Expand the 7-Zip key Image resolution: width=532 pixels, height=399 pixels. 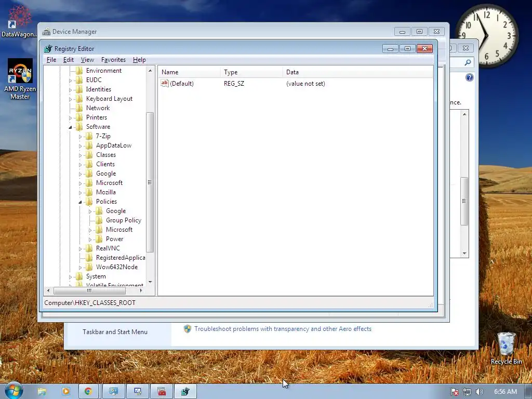pos(80,137)
